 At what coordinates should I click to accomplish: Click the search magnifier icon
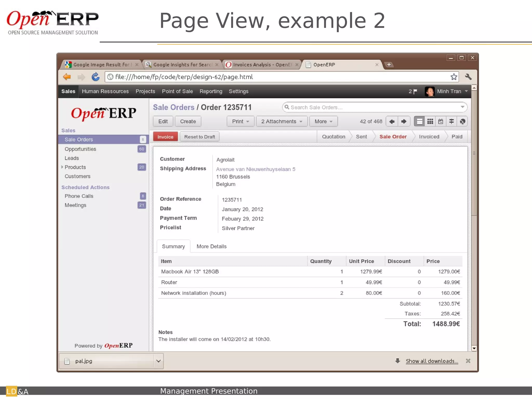287,107
